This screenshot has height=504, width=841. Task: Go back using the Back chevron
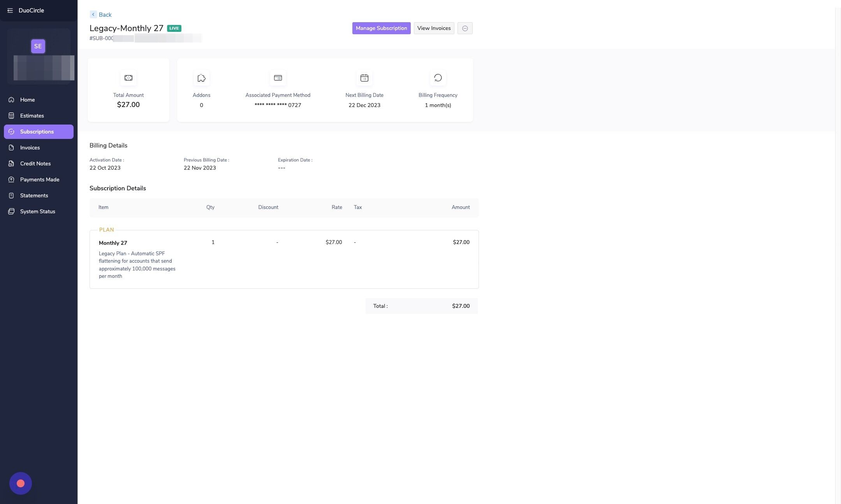(x=93, y=14)
